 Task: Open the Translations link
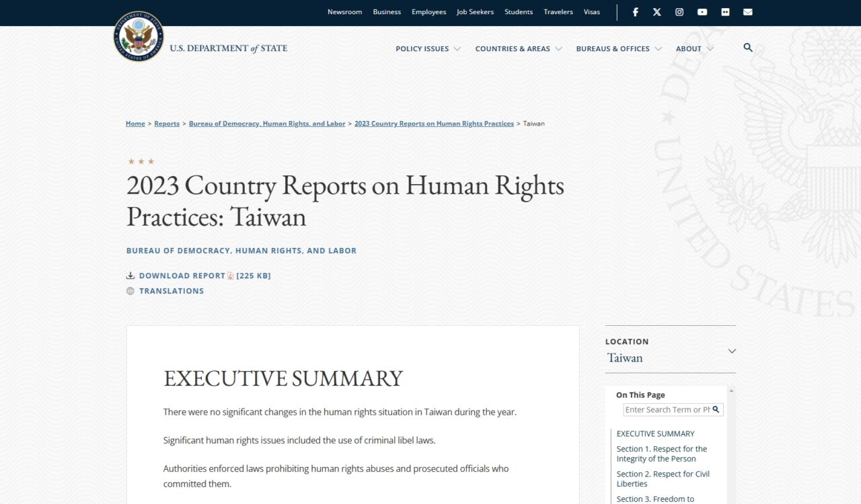172,291
